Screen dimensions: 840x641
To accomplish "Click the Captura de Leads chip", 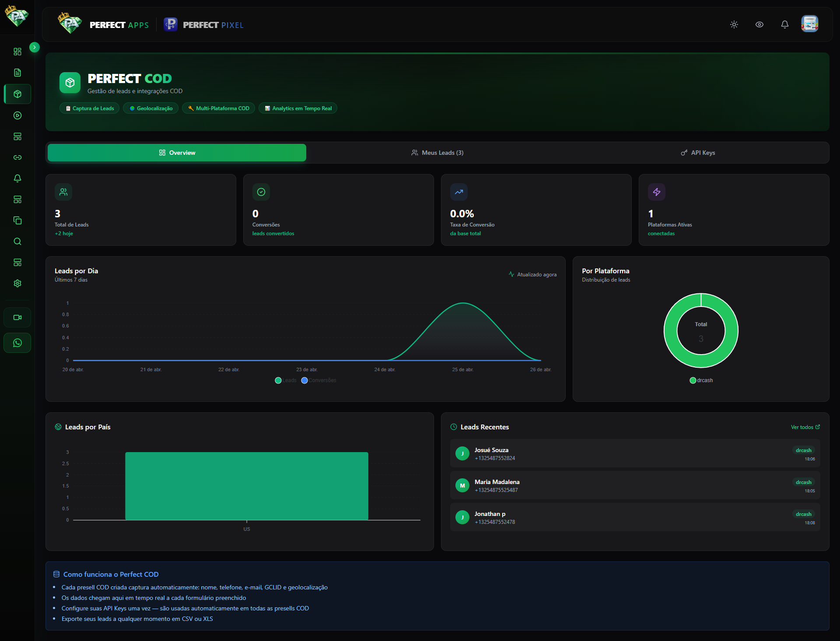I will click(x=90, y=108).
